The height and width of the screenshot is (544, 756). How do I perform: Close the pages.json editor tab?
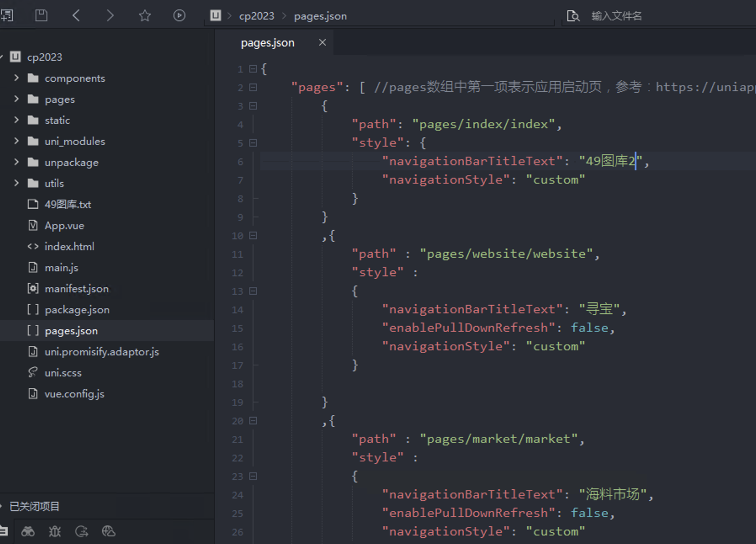coord(322,43)
